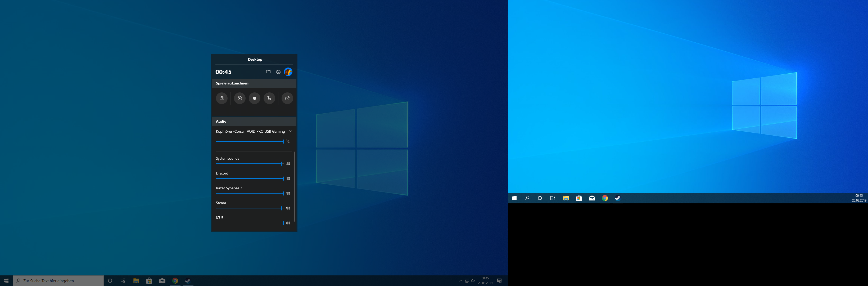Start recording with the round record button
Screen dimensions: 868x286
pos(254,98)
